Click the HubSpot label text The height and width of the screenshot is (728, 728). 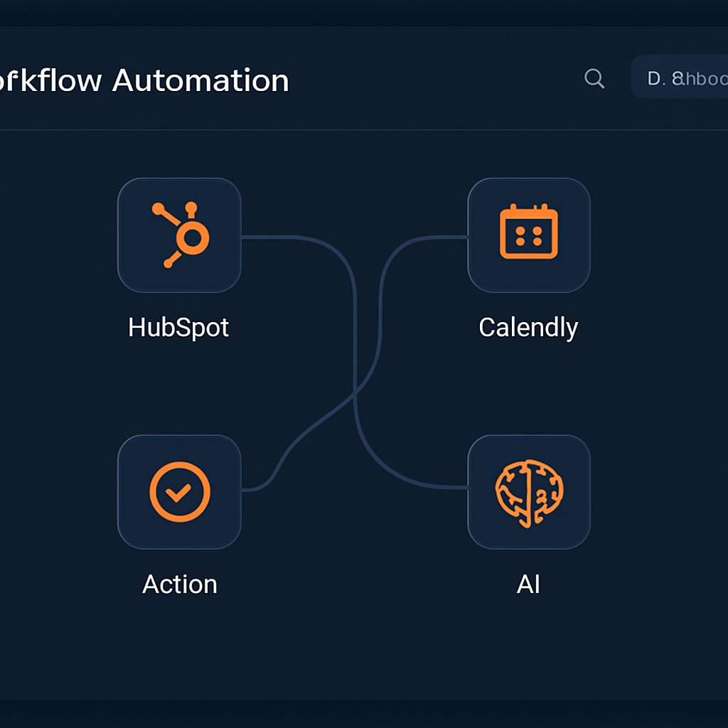coord(178,327)
